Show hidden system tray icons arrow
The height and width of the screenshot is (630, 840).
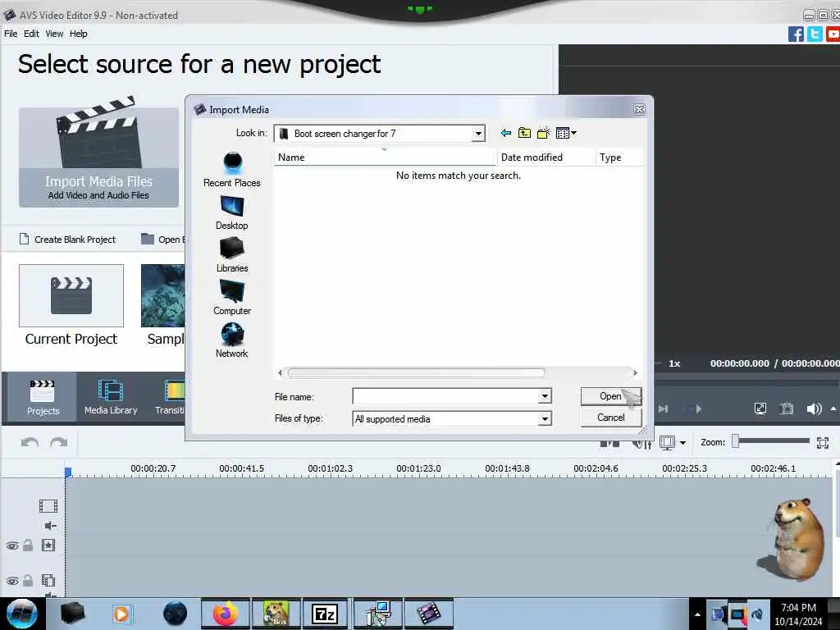pyautogui.click(x=697, y=614)
